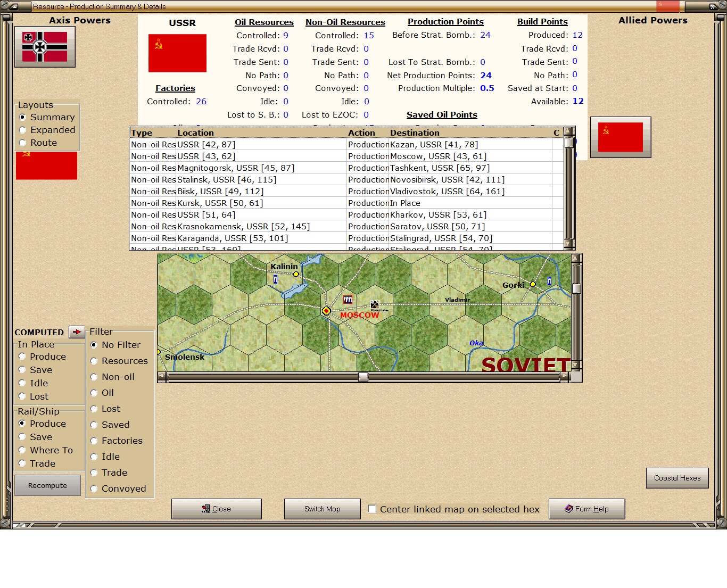Select the No Filter option

115,345
